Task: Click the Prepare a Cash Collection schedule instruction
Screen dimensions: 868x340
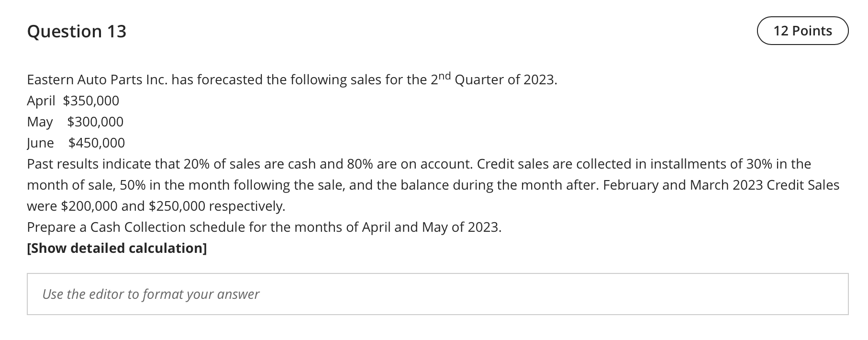Action: 264,227
